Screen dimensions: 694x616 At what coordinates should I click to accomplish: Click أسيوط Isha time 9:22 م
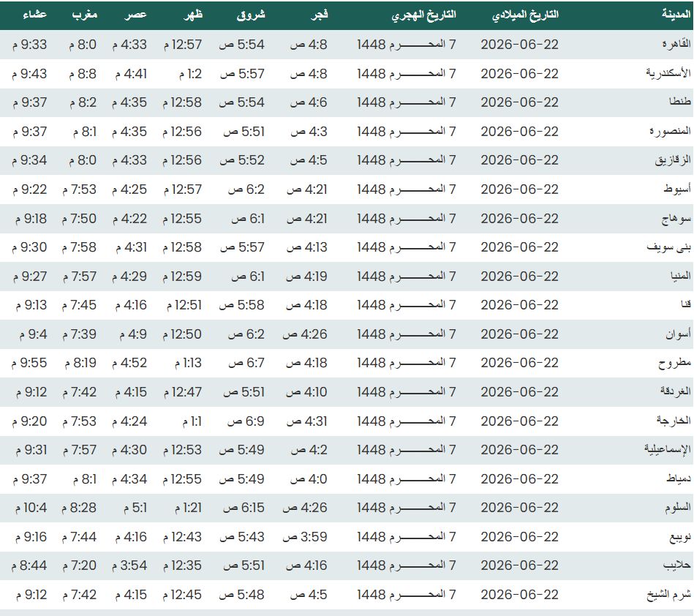click(x=29, y=189)
